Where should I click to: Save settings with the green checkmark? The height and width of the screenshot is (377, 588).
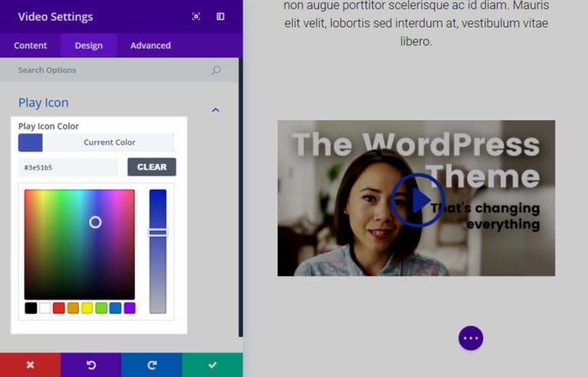[212, 365]
